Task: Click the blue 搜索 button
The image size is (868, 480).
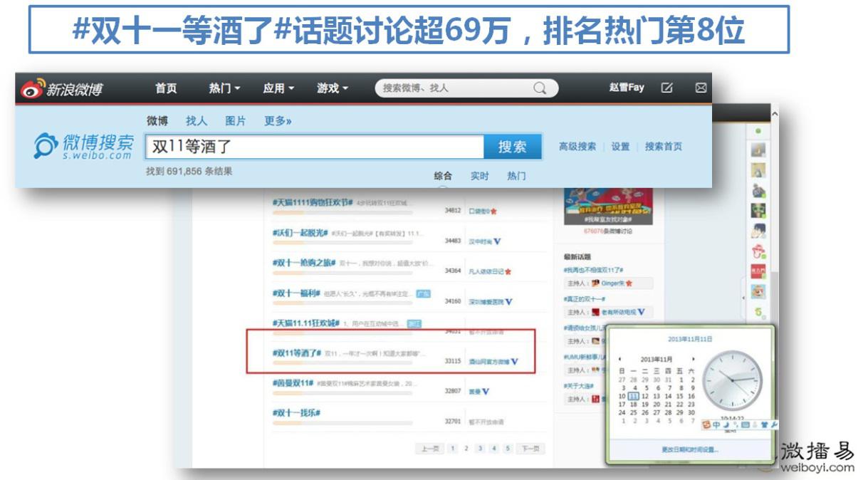Action: pos(513,147)
